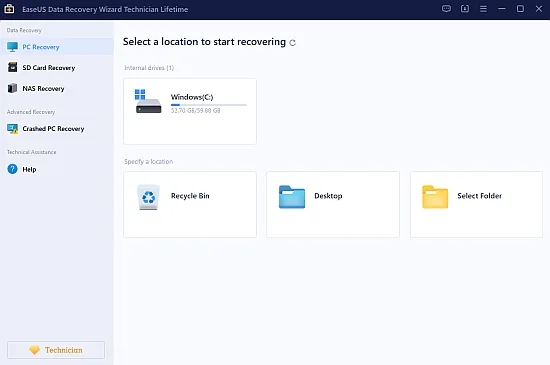Refresh the drive list next to heading
This screenshot has width=550, height=365.
[293, 42]
